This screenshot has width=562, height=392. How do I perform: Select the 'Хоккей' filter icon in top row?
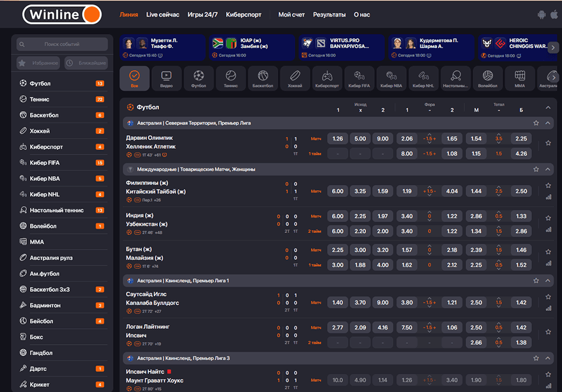click(x=295, y=79)
